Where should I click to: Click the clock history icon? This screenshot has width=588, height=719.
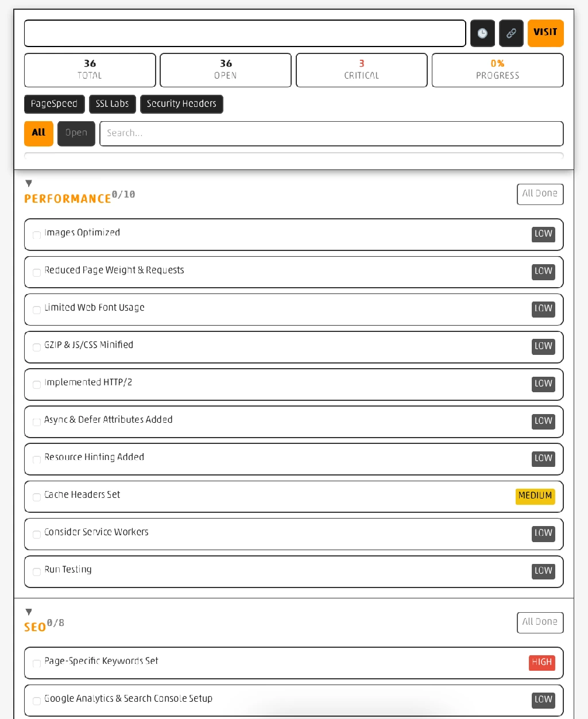[x=482, y=33]
